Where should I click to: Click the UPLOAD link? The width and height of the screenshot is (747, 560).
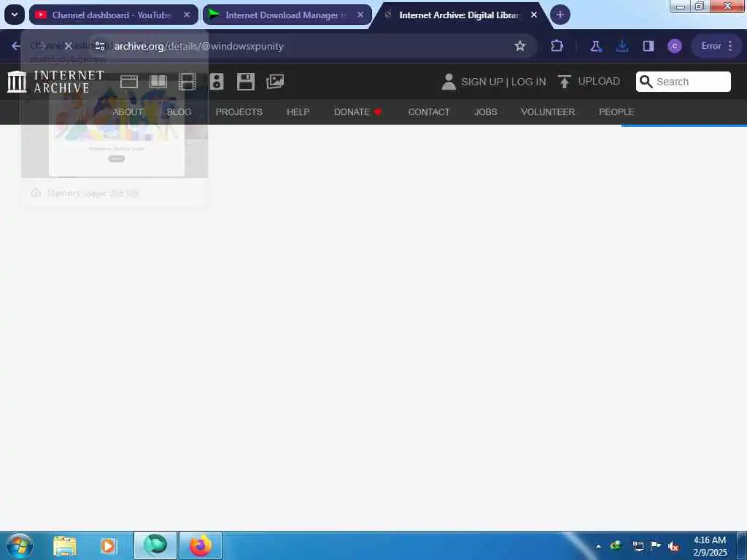(x=599, y=81)
